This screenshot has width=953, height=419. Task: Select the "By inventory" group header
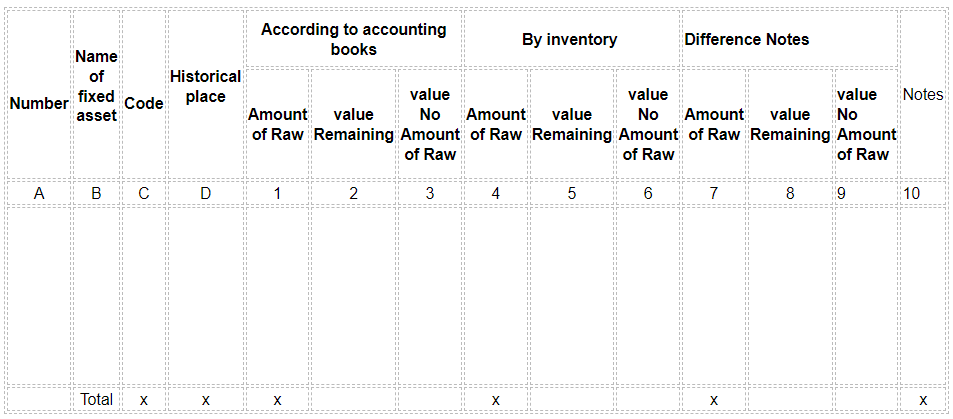click(569, 39)
